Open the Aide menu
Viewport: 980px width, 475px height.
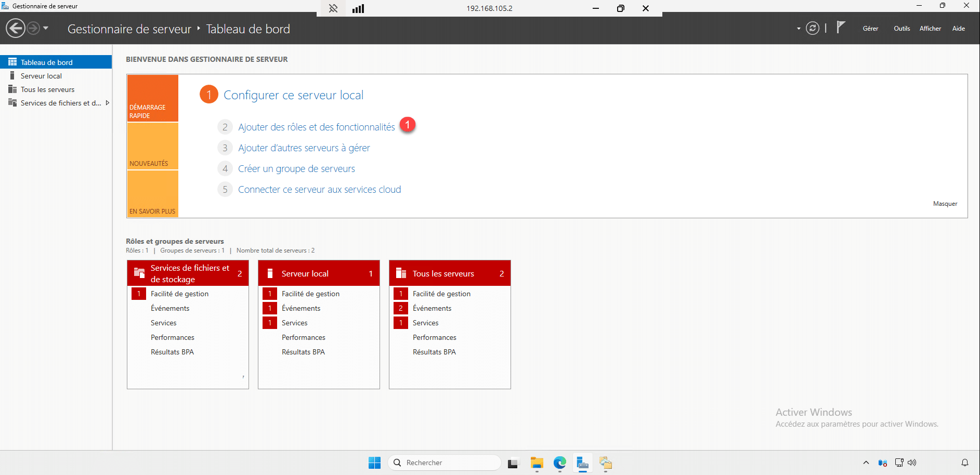tap(959, 29)
